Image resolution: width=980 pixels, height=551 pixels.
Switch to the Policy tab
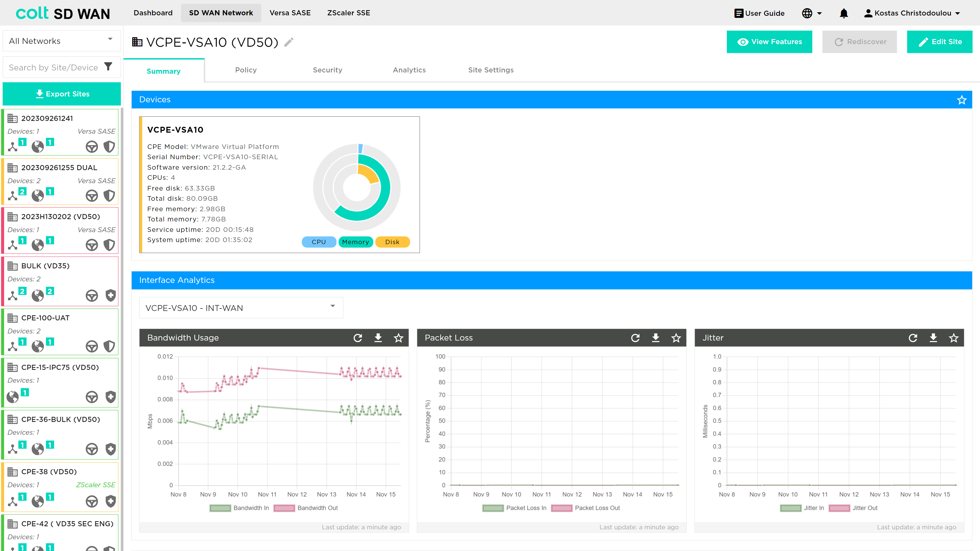pyautogui.click(x=246, y=70)
